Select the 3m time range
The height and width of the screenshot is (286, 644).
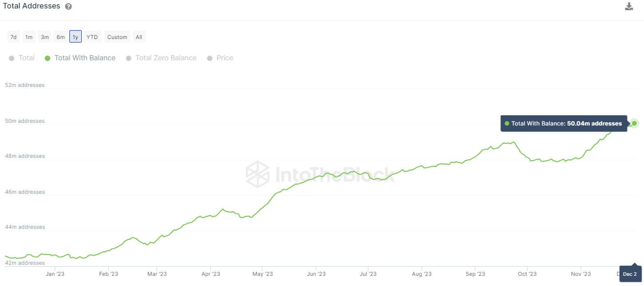point(45,37)
